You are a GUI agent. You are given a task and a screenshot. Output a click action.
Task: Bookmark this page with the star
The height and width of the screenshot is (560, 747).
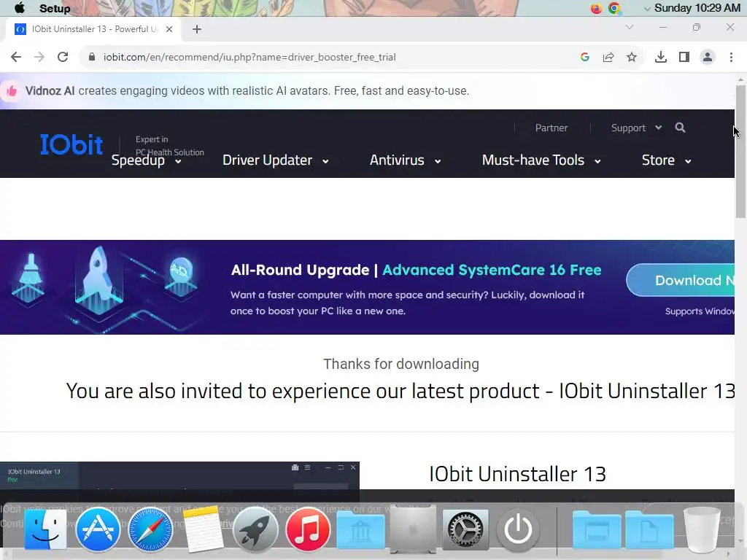[632, 57]
